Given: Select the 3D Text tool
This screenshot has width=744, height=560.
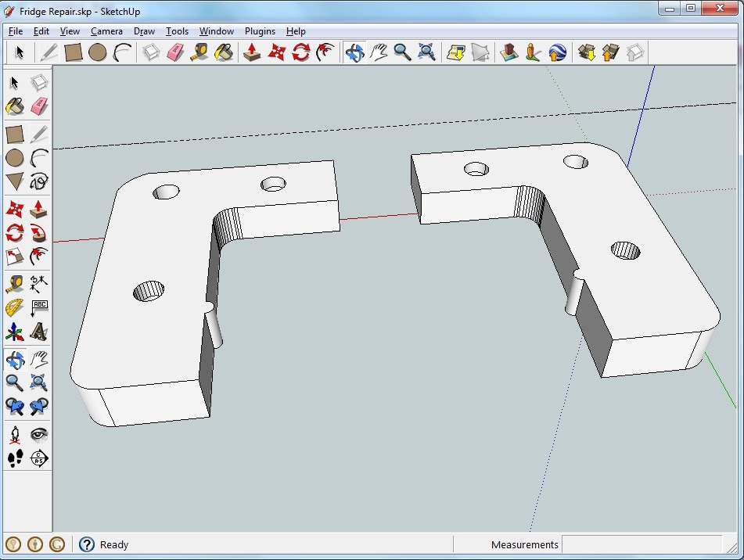Looking at the screenshot, I should [x=39, y=332].
